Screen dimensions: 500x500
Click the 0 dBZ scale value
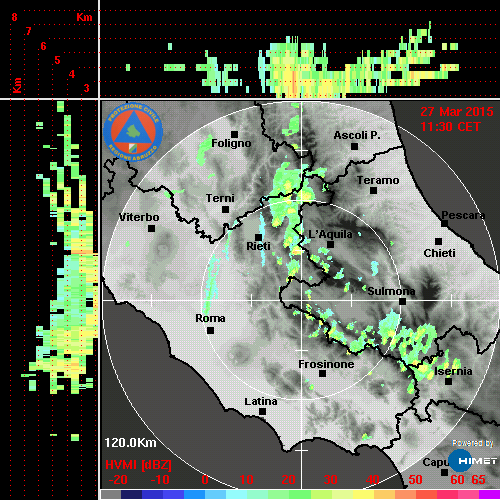click(205, 480)
